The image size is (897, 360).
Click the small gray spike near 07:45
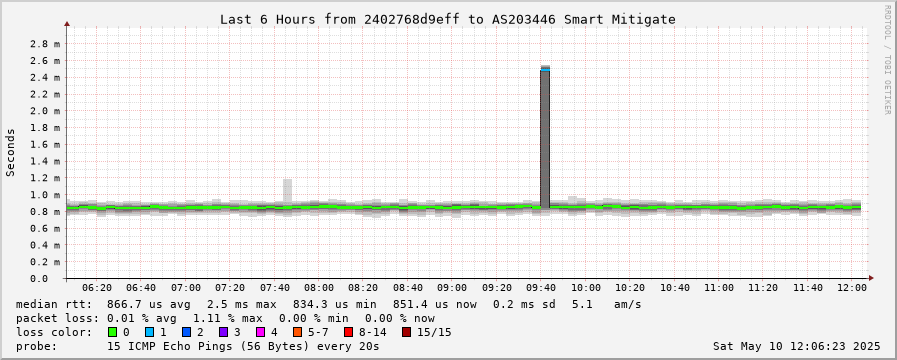tap(287, 191)
